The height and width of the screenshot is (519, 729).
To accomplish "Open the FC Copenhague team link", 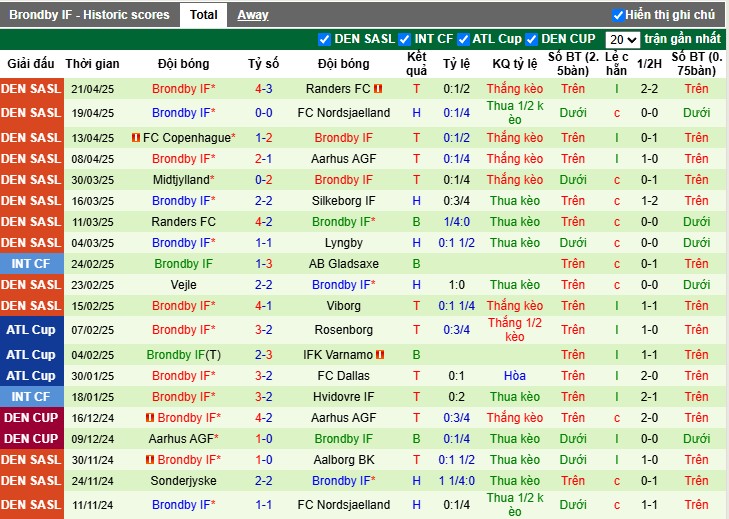I will (189, 138).
